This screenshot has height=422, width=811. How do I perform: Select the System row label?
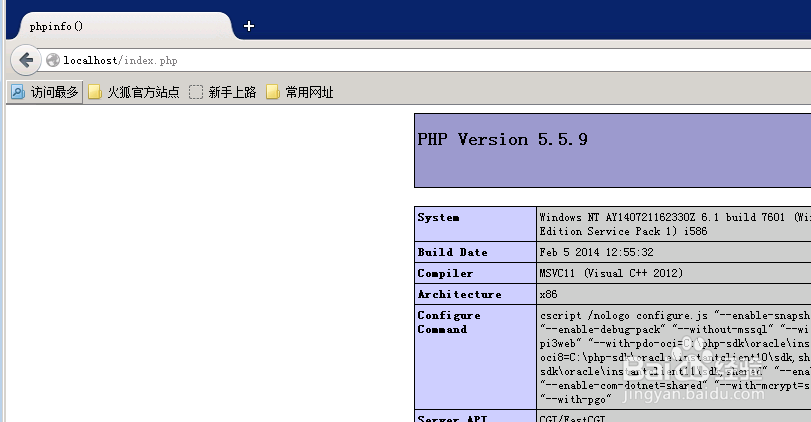coord(438,218)
